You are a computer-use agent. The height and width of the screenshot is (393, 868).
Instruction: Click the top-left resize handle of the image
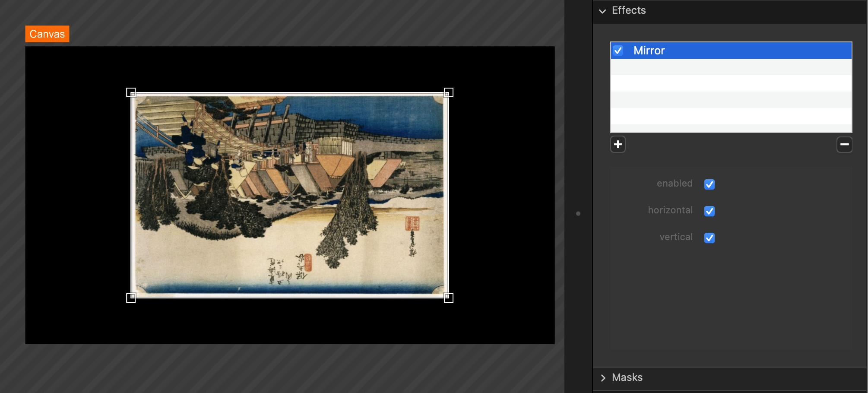tap(131, 92)
